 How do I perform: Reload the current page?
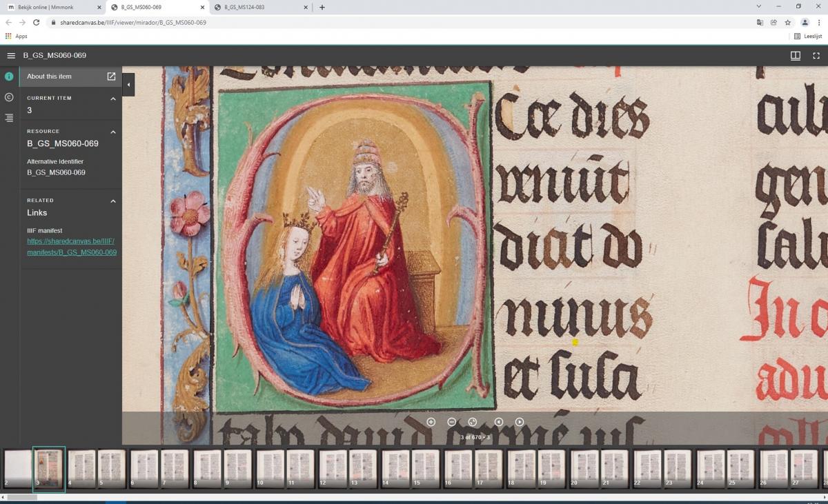point(37,22)
